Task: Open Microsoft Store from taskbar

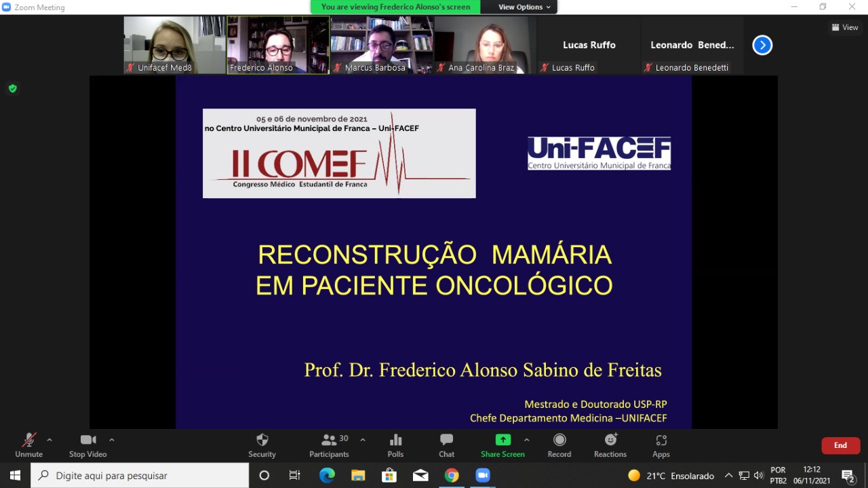Action: pyautogui.click(x=389, y=475)
